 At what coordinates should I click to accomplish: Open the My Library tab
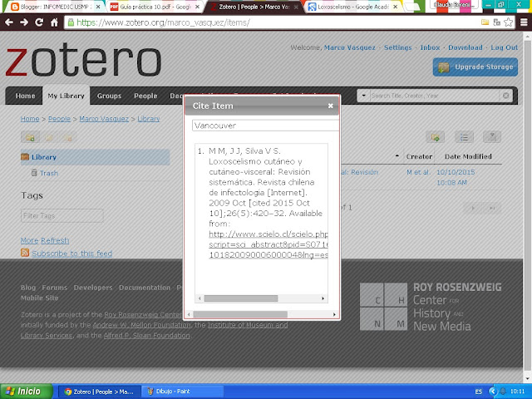(x=66, y=96)
